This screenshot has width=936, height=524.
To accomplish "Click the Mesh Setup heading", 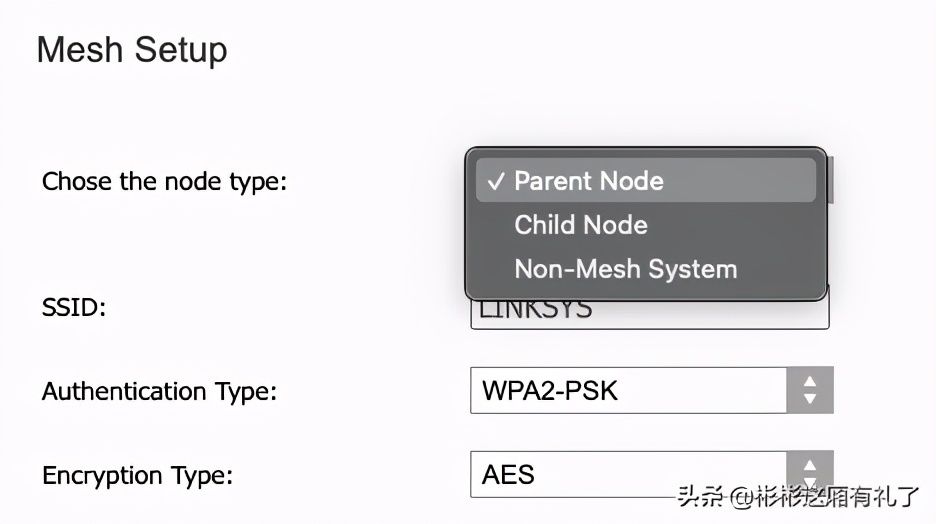I will [x=132, y=50].
